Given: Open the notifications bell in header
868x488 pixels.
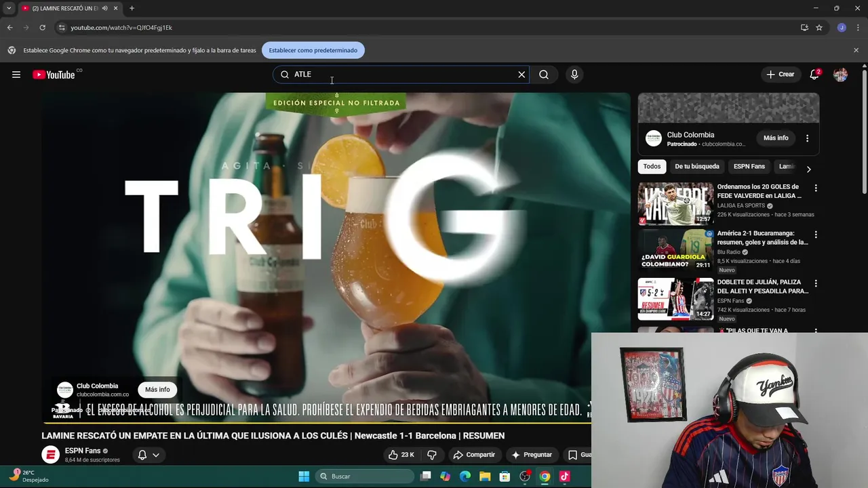Looking at the screenshot, I should 814,75.
